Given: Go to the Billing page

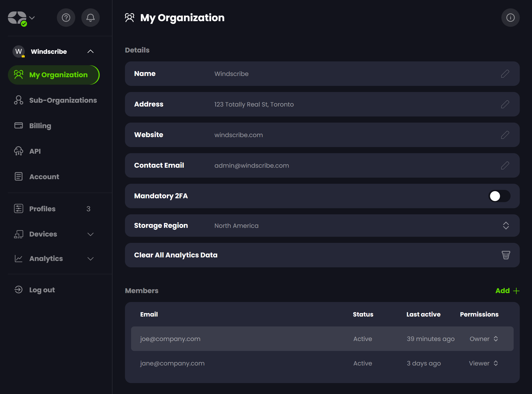Looking at the screenshot, I should 40,126.
